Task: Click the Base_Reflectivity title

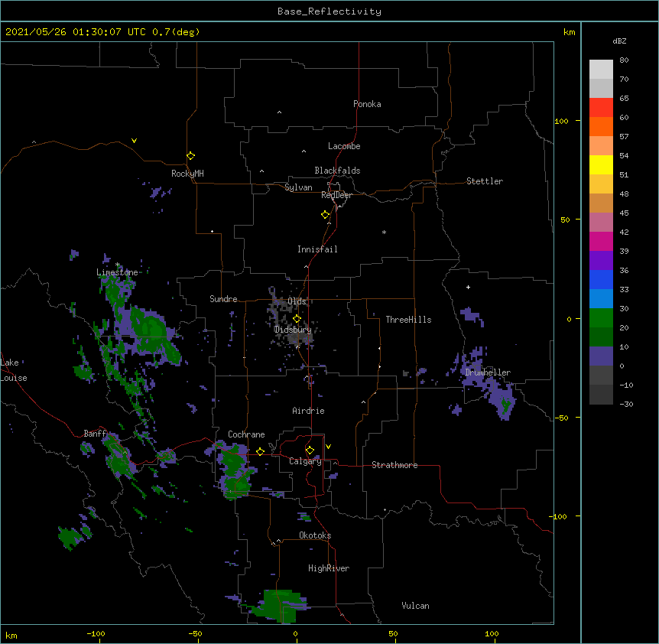Action: point(329,11)
